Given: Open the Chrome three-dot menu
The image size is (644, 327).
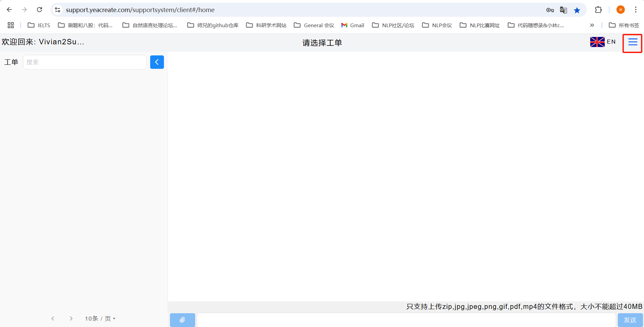Looking at the screenshot, I should coord(636,10).
